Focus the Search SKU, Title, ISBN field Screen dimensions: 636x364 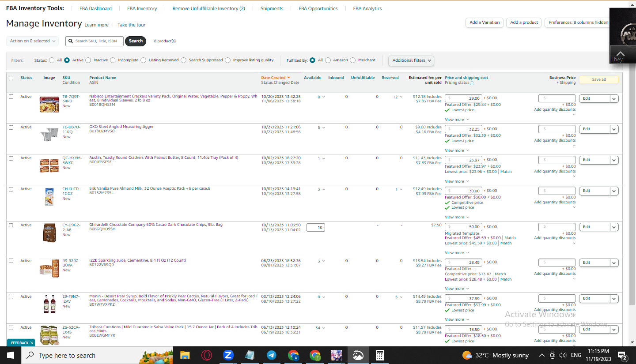click(x=95, y=41)
